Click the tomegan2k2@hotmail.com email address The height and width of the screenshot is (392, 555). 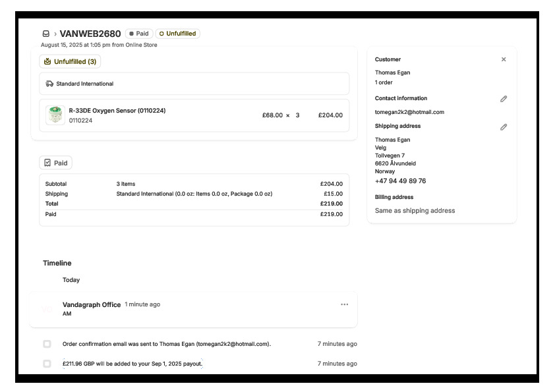click(409, 112)
